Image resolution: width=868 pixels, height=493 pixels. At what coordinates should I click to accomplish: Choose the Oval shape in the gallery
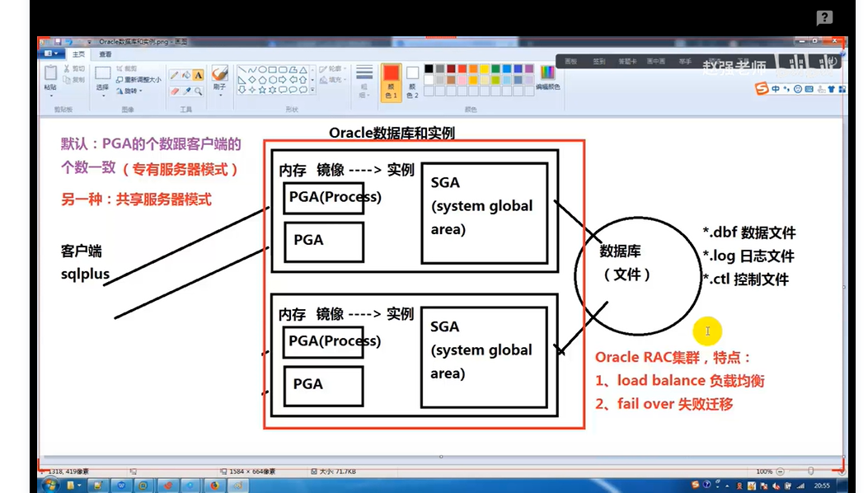coord(262,70)
